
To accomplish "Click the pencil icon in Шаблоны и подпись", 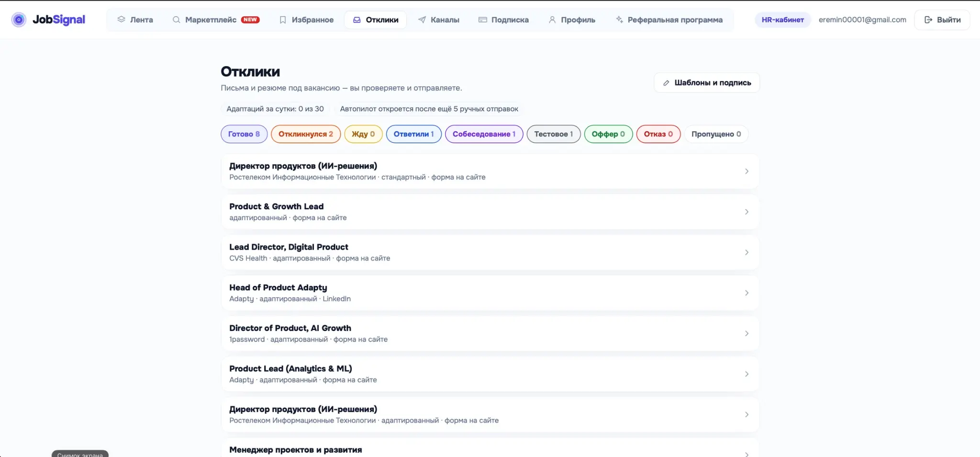I will point(666,83).
